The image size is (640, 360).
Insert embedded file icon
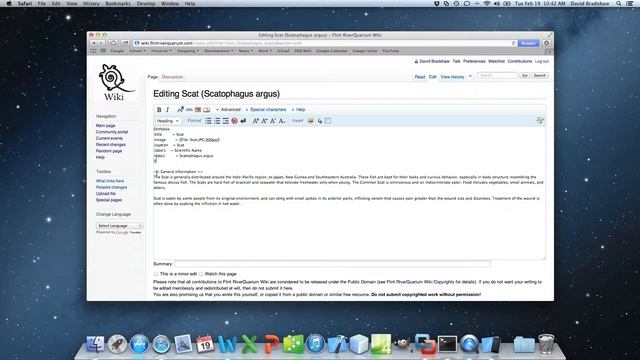point(198,110)
